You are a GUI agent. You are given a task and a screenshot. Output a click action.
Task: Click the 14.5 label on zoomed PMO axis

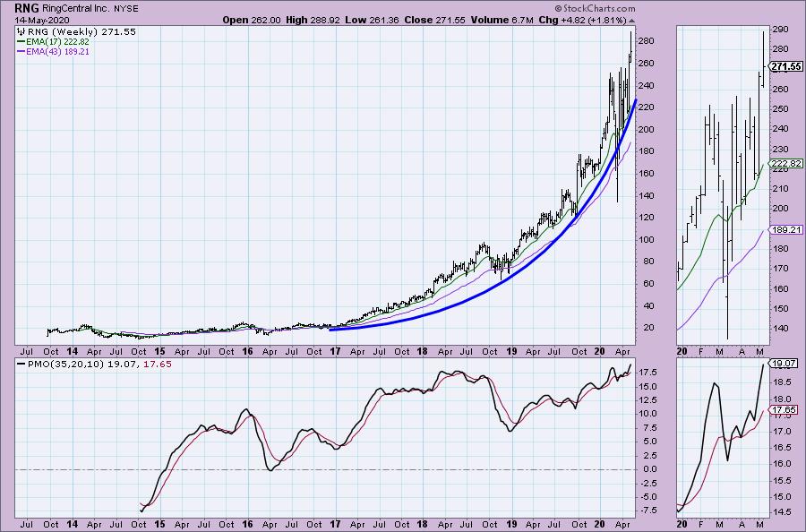[x=781, y=512]
